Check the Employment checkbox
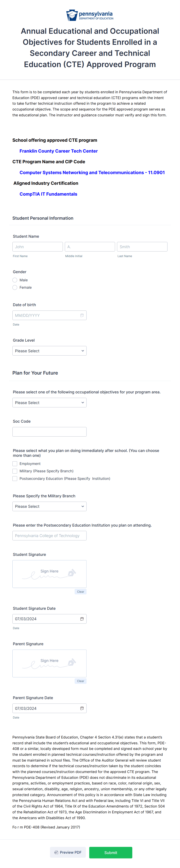The width and height of the screenshot is (180, 868). point(15,464)
